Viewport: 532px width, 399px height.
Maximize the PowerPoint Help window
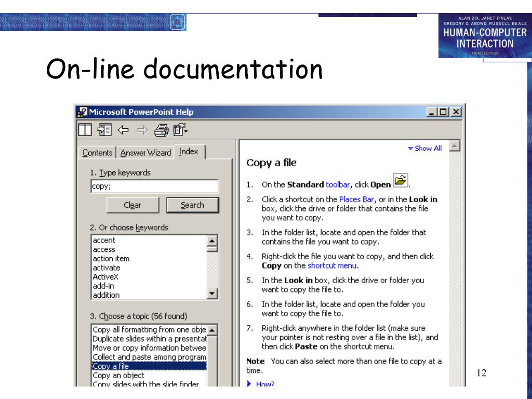[x=443, y=112]
